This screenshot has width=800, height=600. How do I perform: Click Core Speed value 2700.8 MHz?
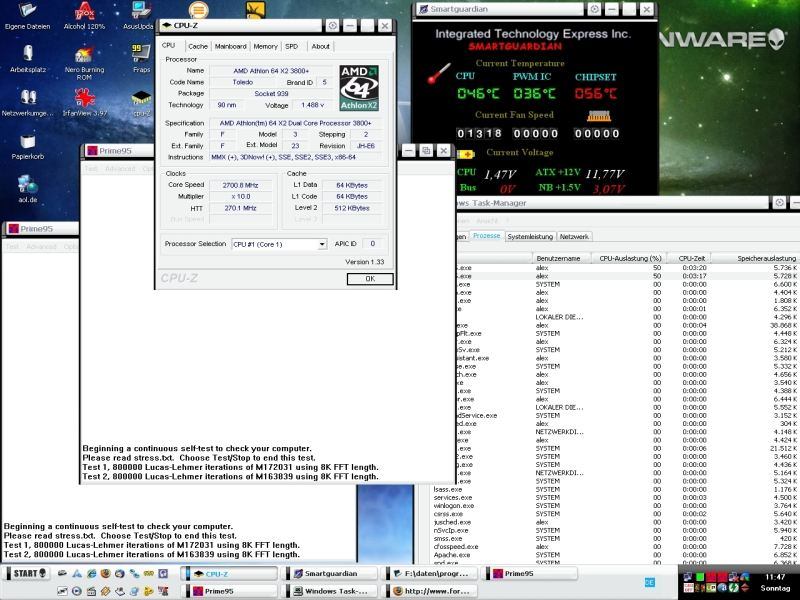(240, 185)
